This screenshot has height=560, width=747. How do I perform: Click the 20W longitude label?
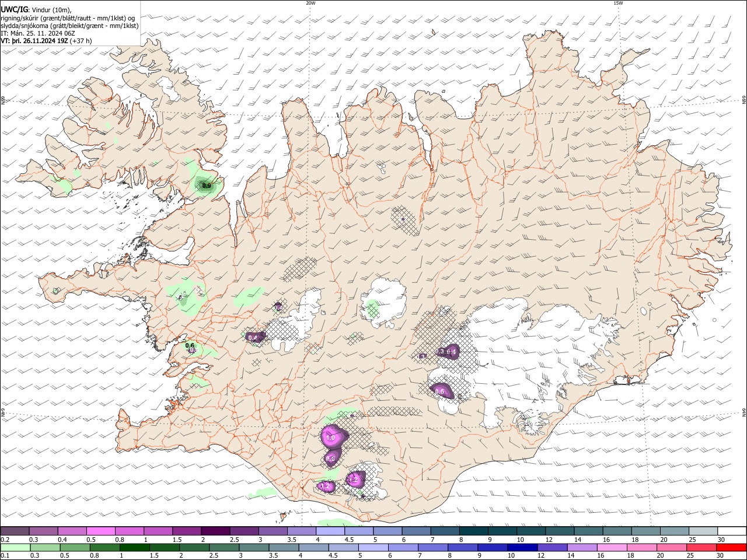pyautogui.click(x=310, y=3)
